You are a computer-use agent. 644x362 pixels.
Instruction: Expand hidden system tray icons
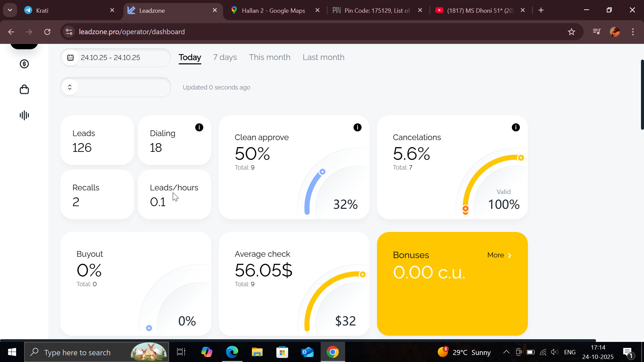506,352
